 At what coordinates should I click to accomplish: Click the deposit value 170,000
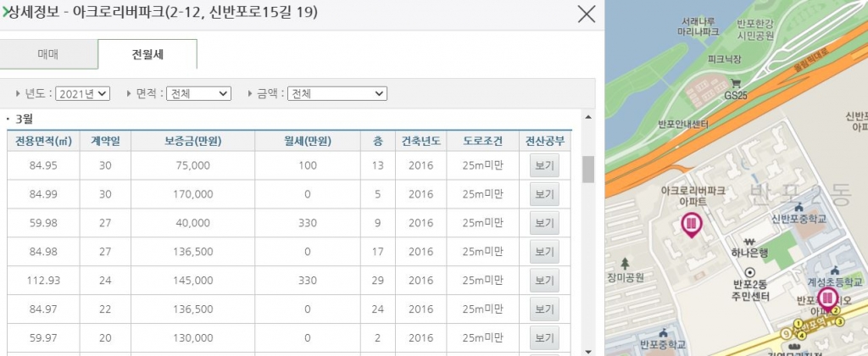[194, 194]
